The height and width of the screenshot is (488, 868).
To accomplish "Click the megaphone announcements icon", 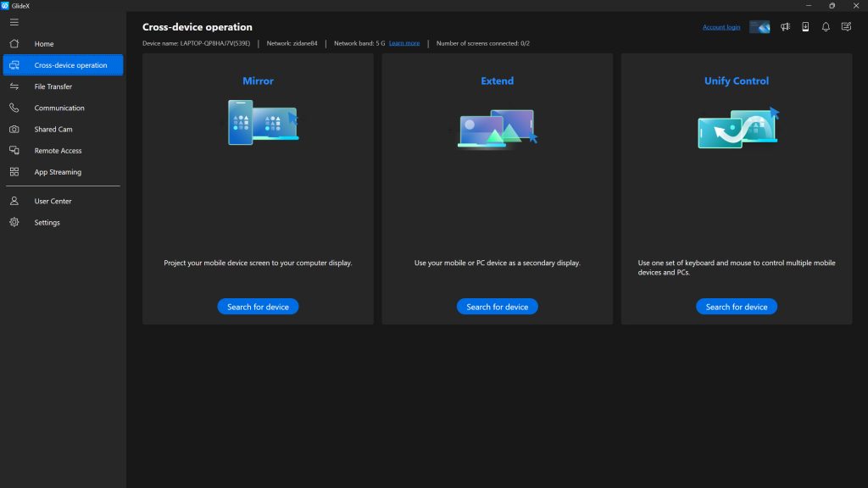I will point(785,27).
